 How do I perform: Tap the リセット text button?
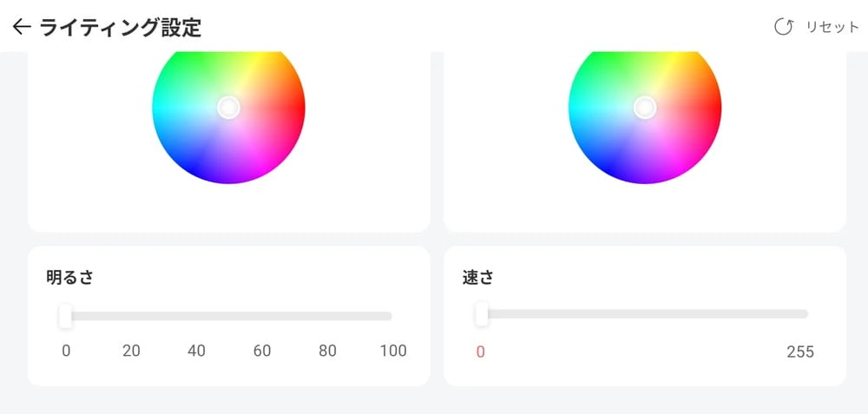point(832,27)
